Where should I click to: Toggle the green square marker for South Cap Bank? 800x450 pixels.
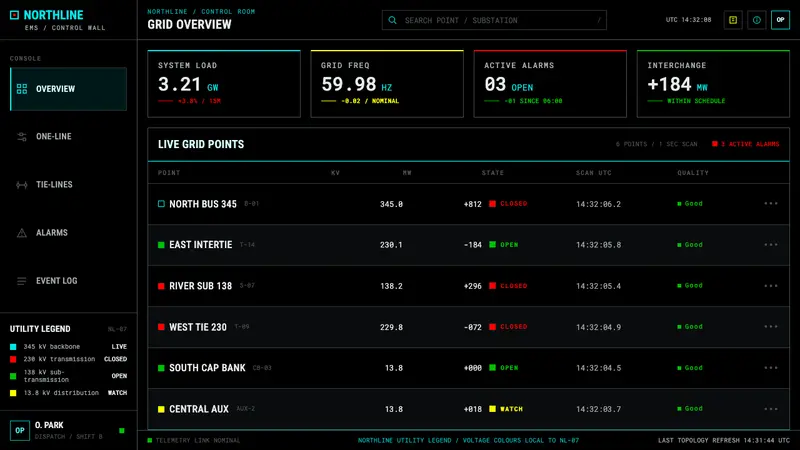point(161,368)
